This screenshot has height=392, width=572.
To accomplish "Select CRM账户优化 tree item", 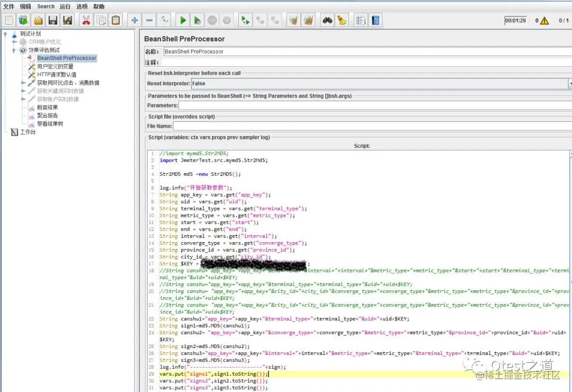I will tap(44, 42).
